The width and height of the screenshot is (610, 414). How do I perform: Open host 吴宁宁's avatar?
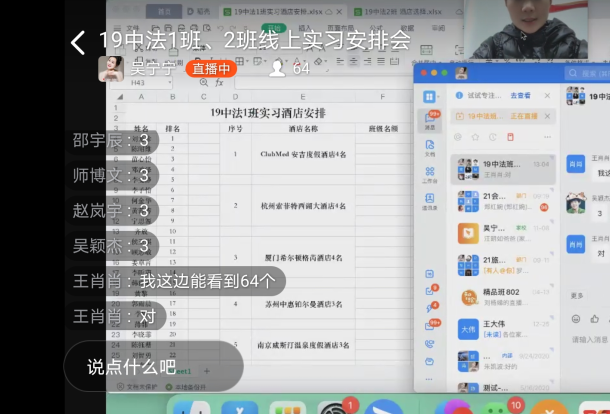point(111,69)
